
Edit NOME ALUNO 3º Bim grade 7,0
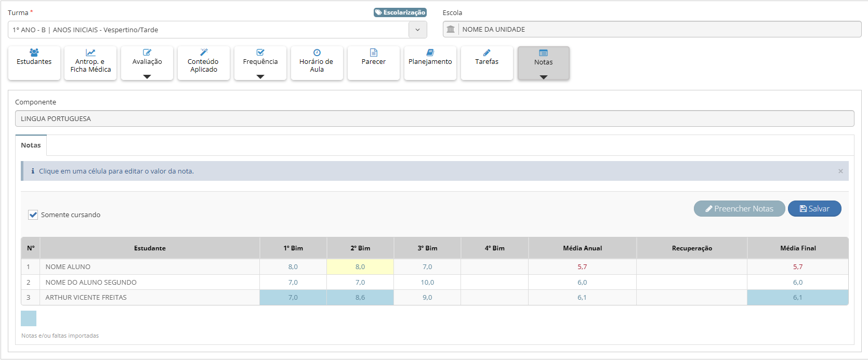(427, 267)
